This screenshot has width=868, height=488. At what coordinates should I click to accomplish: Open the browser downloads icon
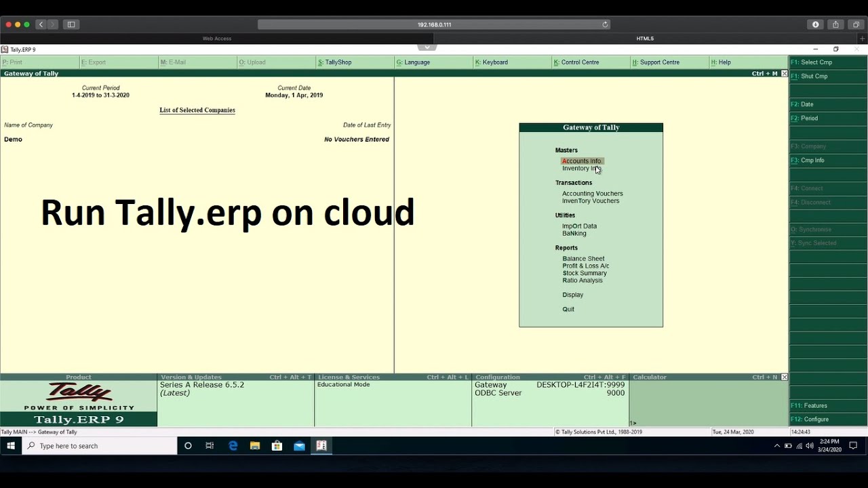tap(815, 24)
